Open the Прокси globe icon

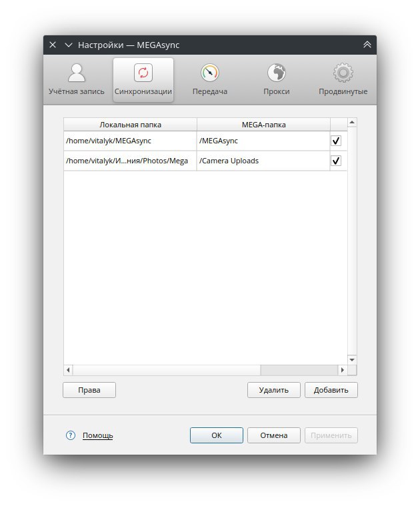(x=277, y=73)
